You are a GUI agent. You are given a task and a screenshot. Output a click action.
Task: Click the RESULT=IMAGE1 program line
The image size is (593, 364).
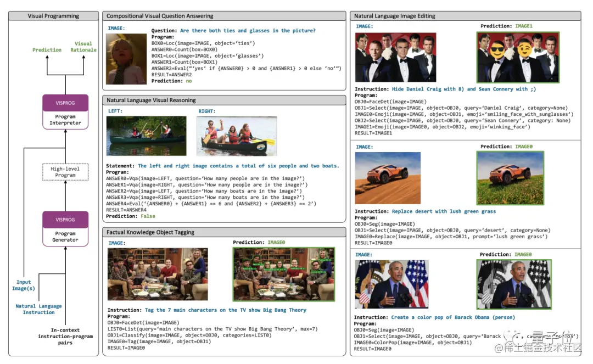373,133
